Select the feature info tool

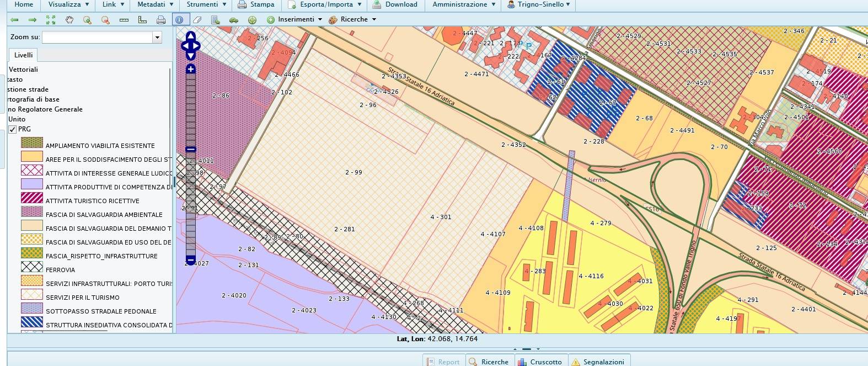tap(179, 20)
